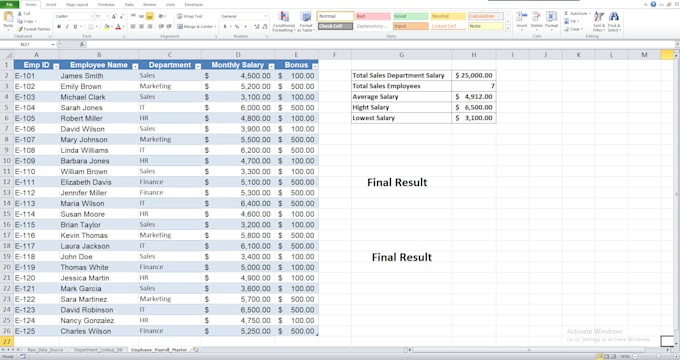
Task: Open Find & Select menu
Action: (x=614, y=22)
